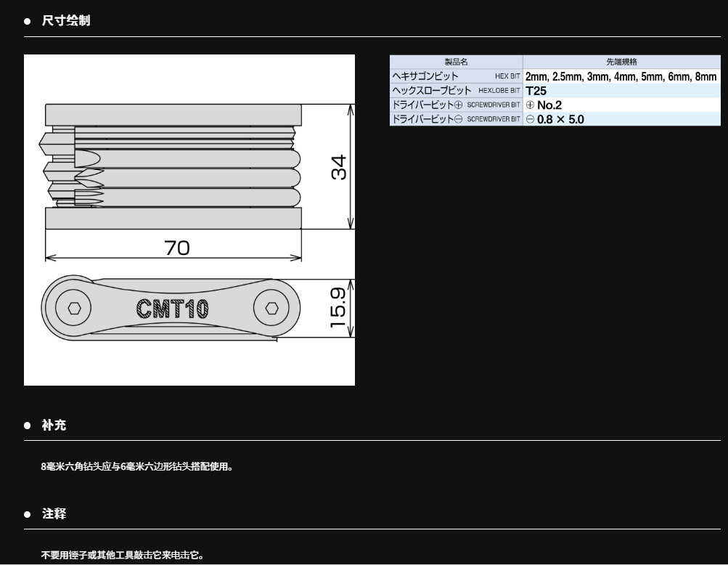Select the 尺寸绘制 section heading
The height and width of the screenshot is (565, 728).
66,21
